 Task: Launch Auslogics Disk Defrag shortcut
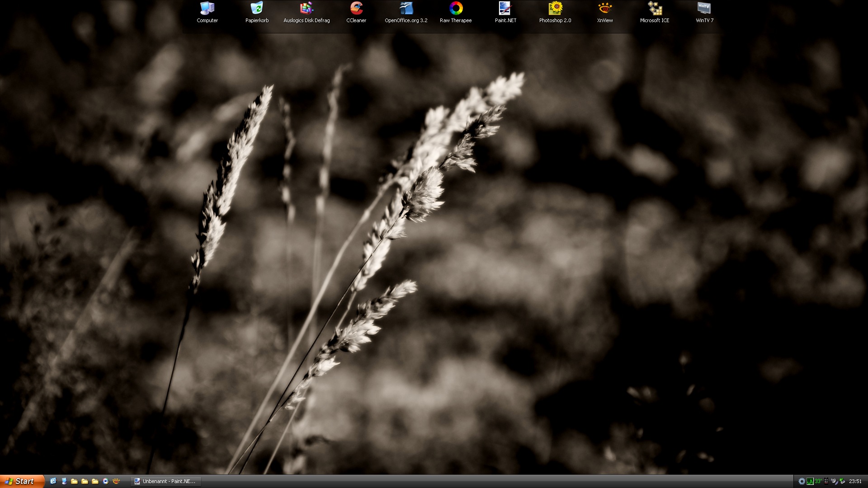coord(307,9)
